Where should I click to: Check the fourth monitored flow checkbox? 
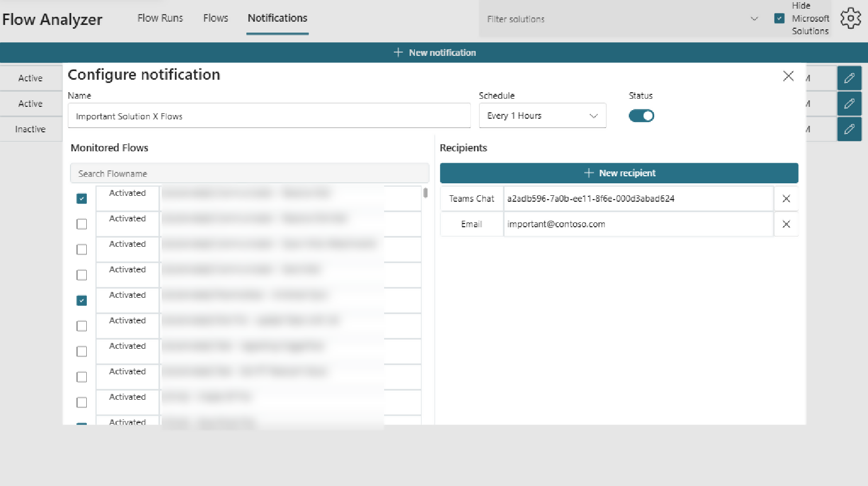pos(82,275)
